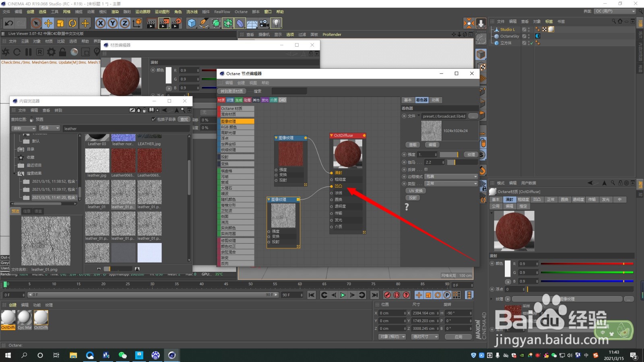644x362 pixels.
Task: Click Live Viewer restart render icon
Action: (17, 52)
